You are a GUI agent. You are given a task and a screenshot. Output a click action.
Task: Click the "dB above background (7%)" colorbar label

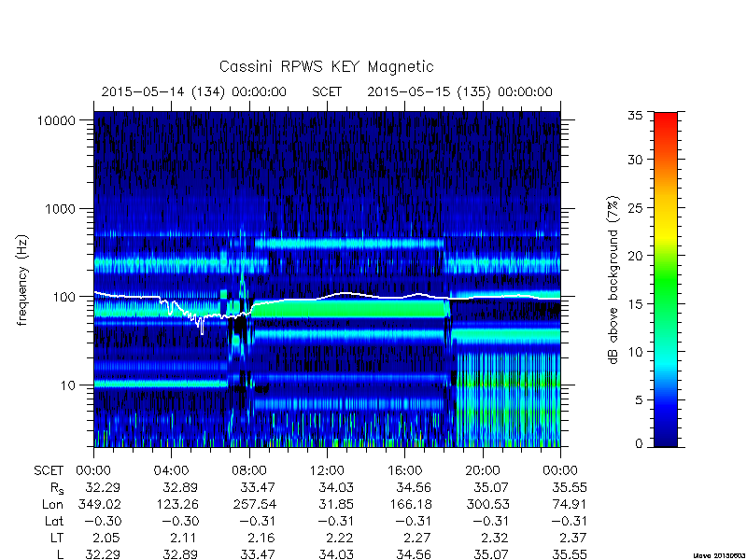(x=614, y=280)
